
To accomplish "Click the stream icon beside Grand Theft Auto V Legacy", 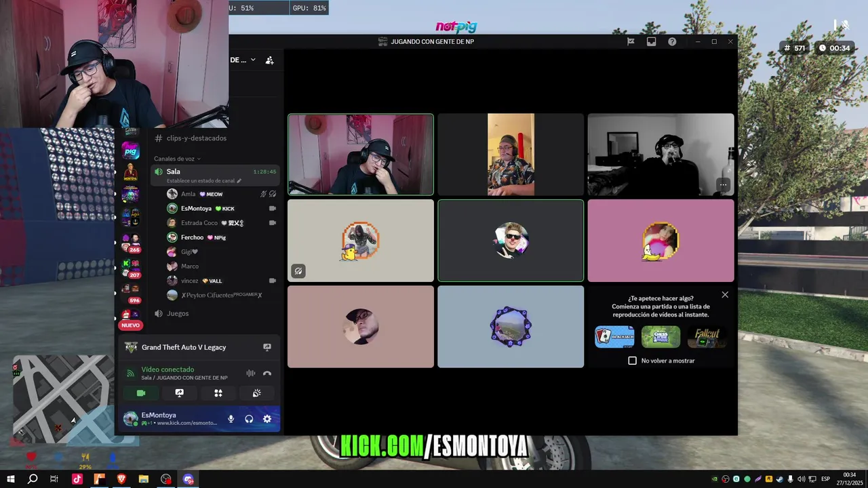I will point(267,347).
